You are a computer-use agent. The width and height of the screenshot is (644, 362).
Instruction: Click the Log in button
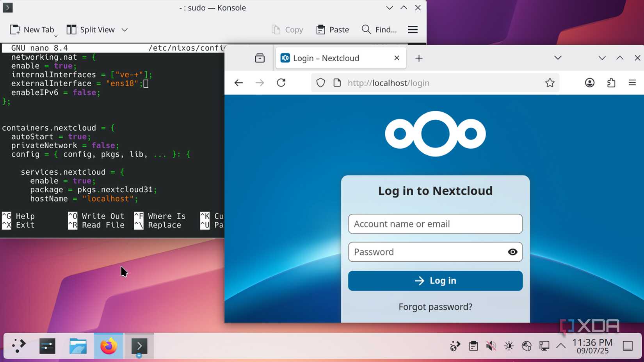coord(435,281)
